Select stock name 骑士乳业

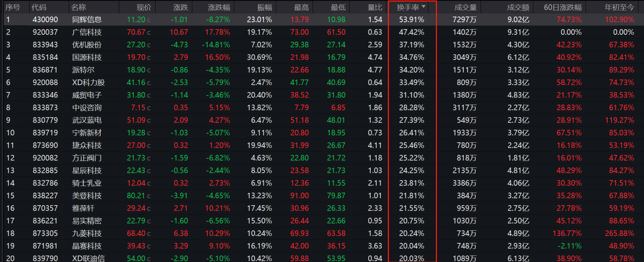pyautogui.click(x=87, y=183)
